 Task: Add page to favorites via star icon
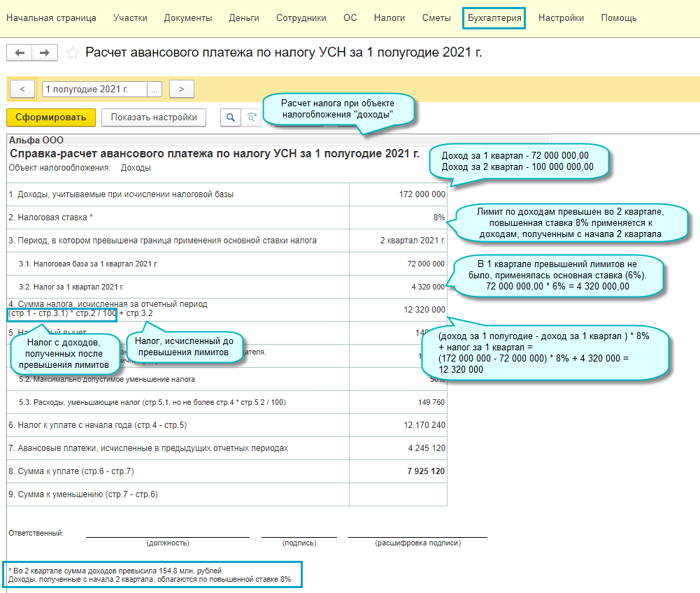72,53
